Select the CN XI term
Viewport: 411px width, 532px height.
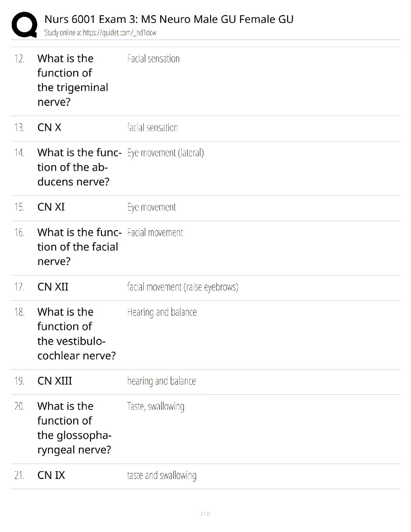click(x=51, y=207)
